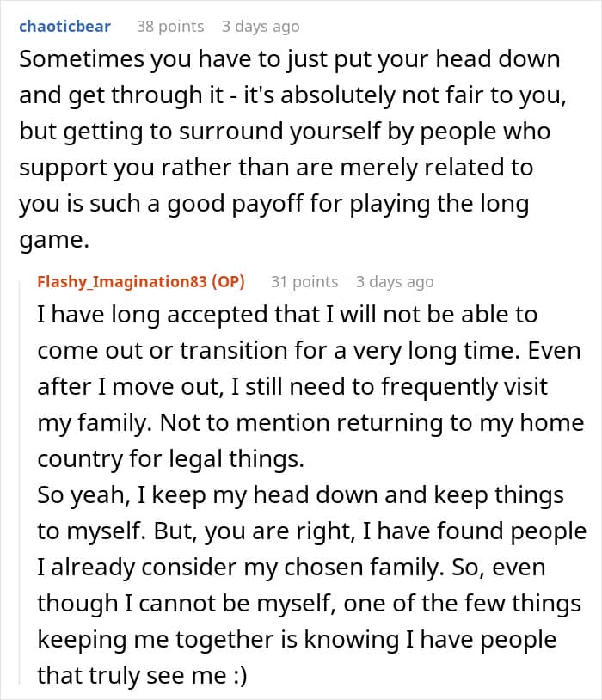Screen dimensions: 602x700
Task: Click the line starting "Sometimes you have to"
Action: pos(289,60)
